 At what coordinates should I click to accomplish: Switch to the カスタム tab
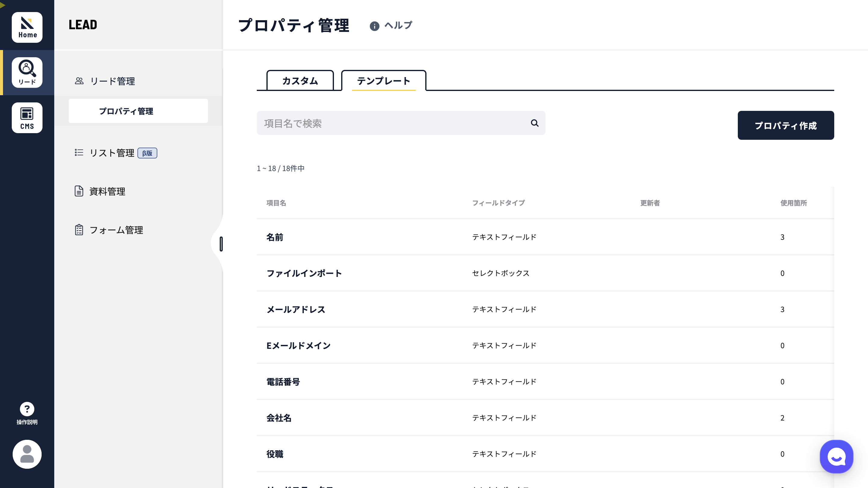(x=300, y=80)
